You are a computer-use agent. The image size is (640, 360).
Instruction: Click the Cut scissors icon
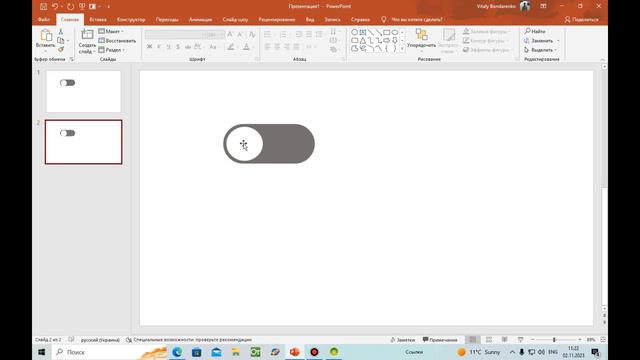pos(61,32)
